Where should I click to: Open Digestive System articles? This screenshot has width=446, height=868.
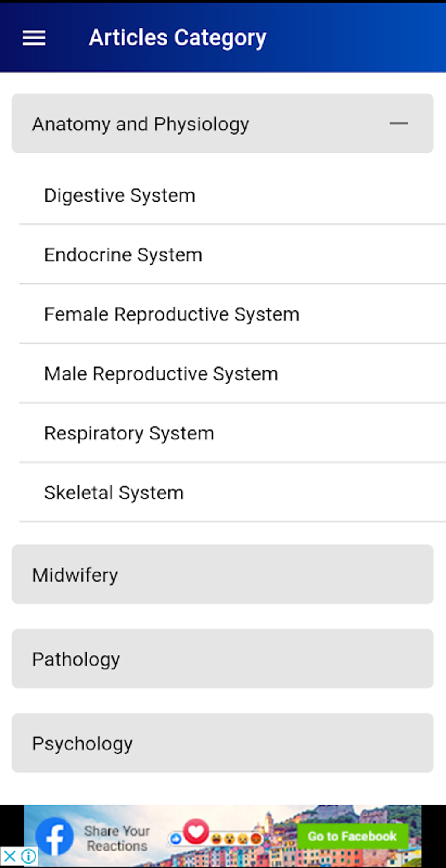coord(119,195)
